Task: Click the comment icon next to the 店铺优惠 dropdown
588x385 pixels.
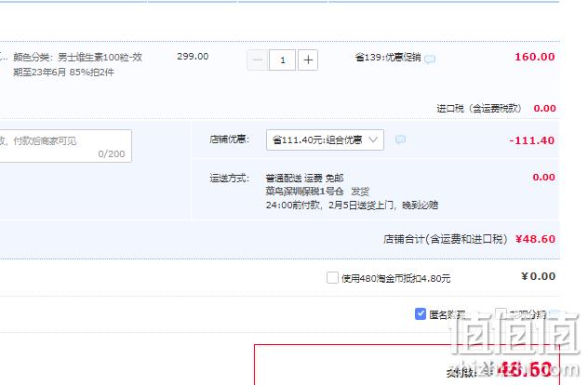Action: (400, 139)
